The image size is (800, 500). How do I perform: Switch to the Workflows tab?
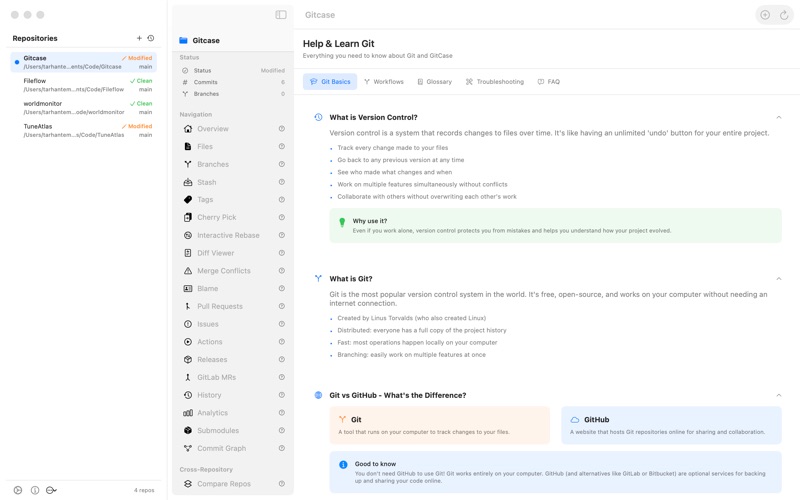pos(384,82)
